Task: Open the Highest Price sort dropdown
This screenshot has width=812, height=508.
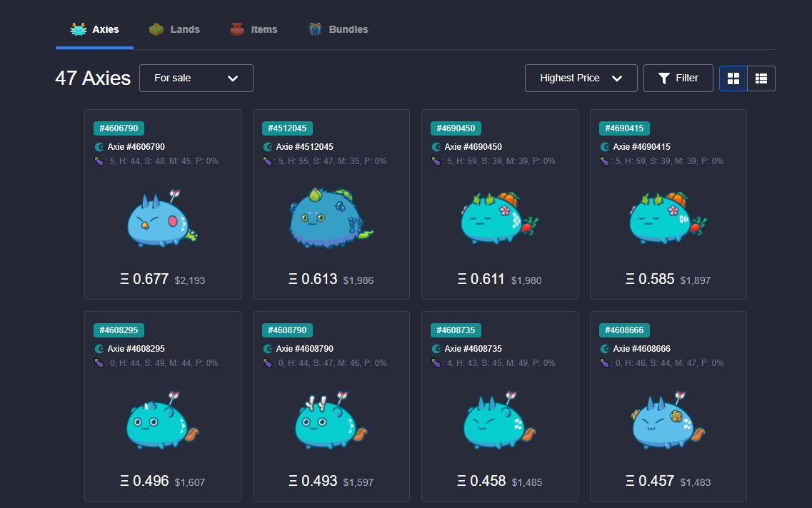Action: click(581, 78)
